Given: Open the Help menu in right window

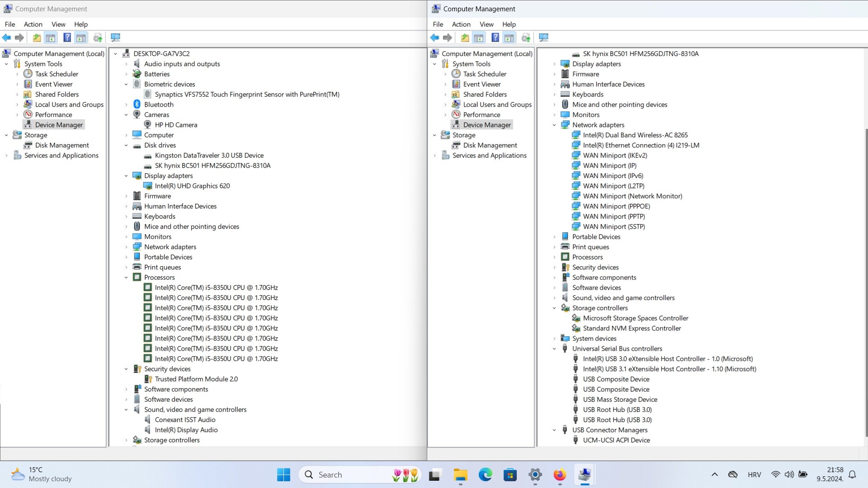Looking at the screenshot, I should 509,24.
